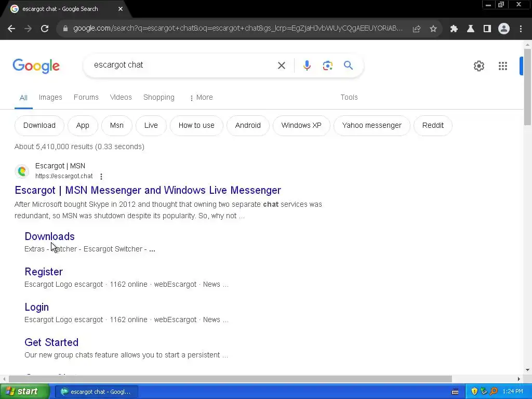Open the on-screen keyboard tray icon
This screenshot has height=399, width=532.
(x=455, y=392)
